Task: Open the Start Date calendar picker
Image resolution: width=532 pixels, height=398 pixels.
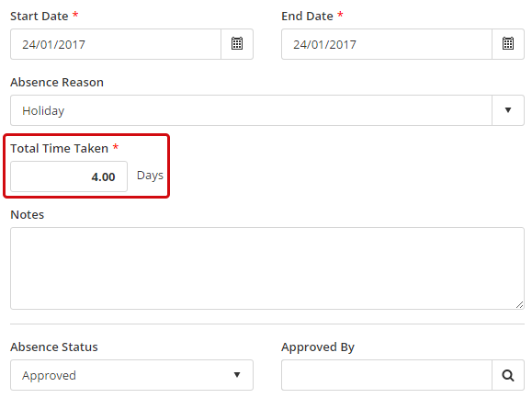Action: (x=237, y=44)
